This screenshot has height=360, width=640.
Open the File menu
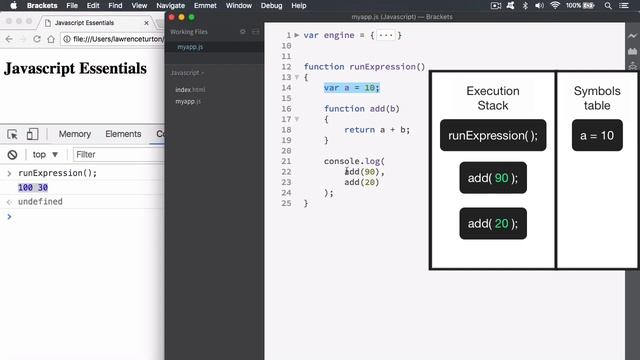pos(72,6)
